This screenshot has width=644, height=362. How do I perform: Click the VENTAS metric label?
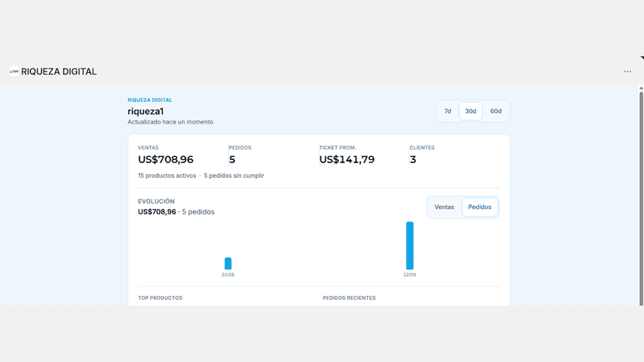click(149, 148)
